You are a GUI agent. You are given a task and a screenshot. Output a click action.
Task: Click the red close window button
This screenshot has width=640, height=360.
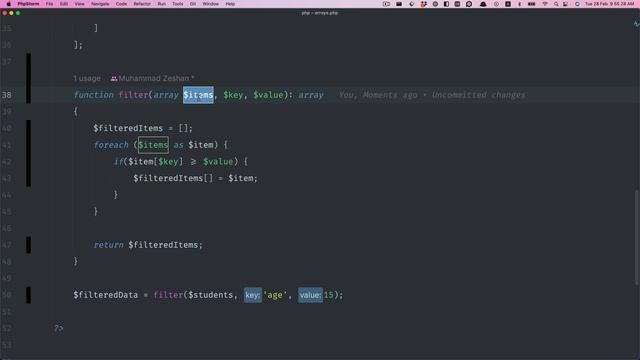point(4,13)
